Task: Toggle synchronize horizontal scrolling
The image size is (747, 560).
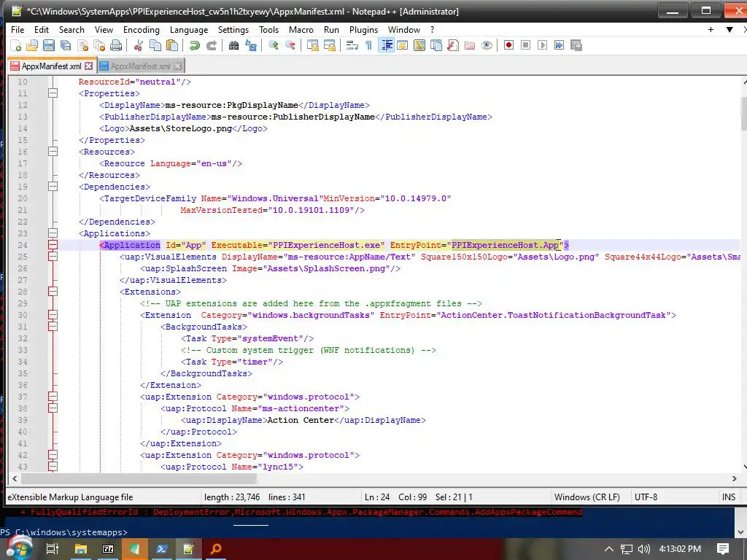Action: click(x=329, y=45)
